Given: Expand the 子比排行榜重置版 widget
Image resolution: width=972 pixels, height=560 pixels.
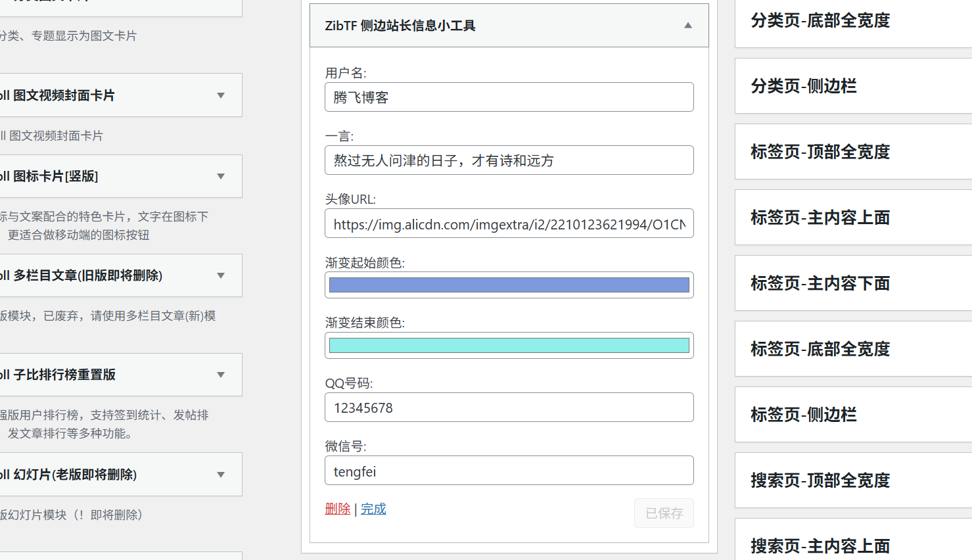Looking at the screenshot, I should click(x=221, y=375).
